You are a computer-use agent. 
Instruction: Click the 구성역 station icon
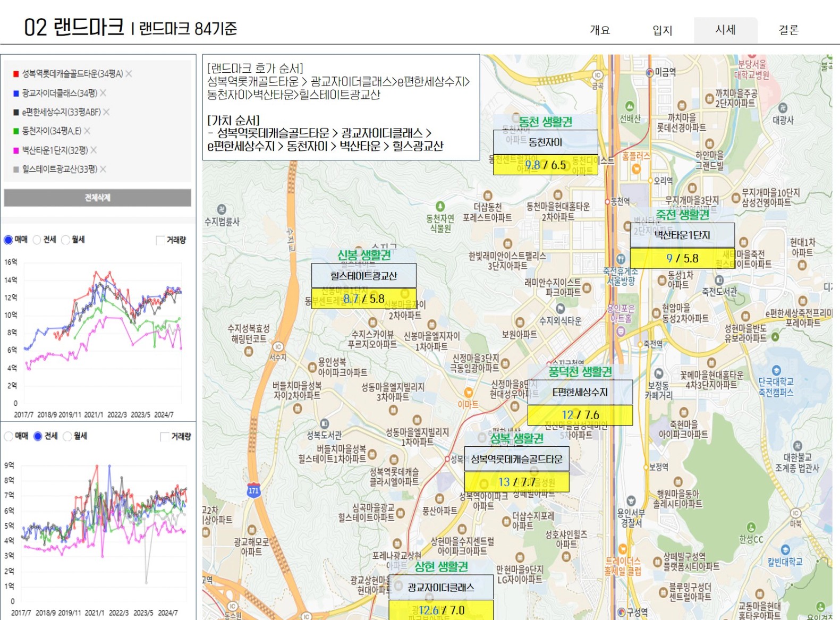[622, 612]
